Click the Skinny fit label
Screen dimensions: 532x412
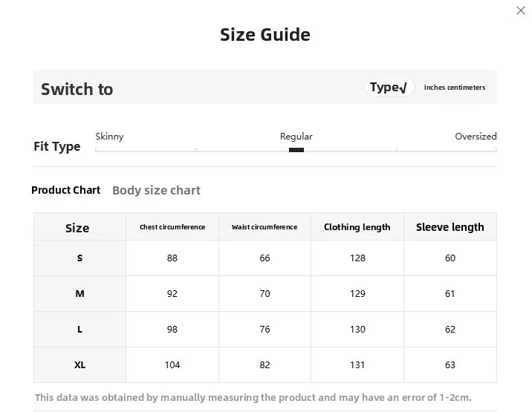[x=109, y=137]
